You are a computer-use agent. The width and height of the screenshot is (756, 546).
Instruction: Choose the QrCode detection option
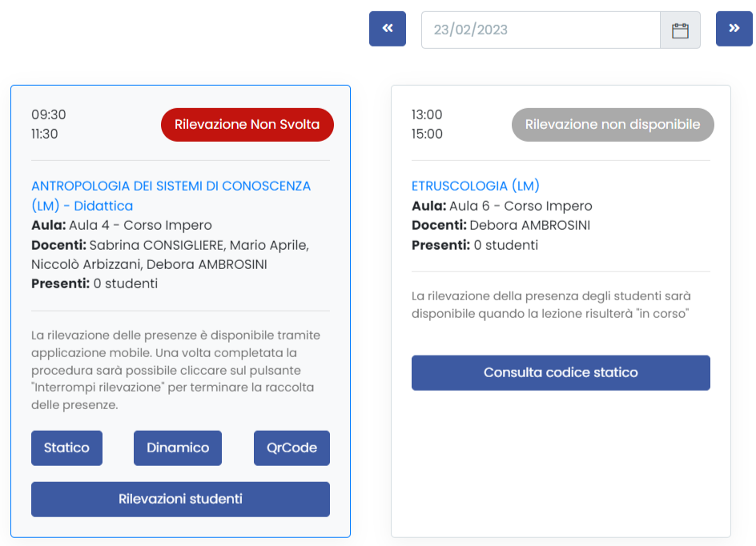pos(292,448)
